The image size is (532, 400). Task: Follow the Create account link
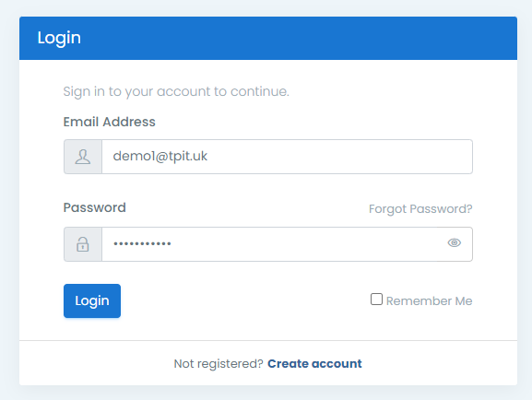(x=314, y=364)
